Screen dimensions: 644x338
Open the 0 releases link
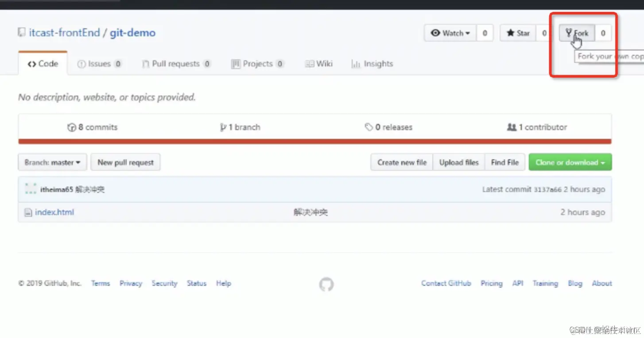(388, 127)
